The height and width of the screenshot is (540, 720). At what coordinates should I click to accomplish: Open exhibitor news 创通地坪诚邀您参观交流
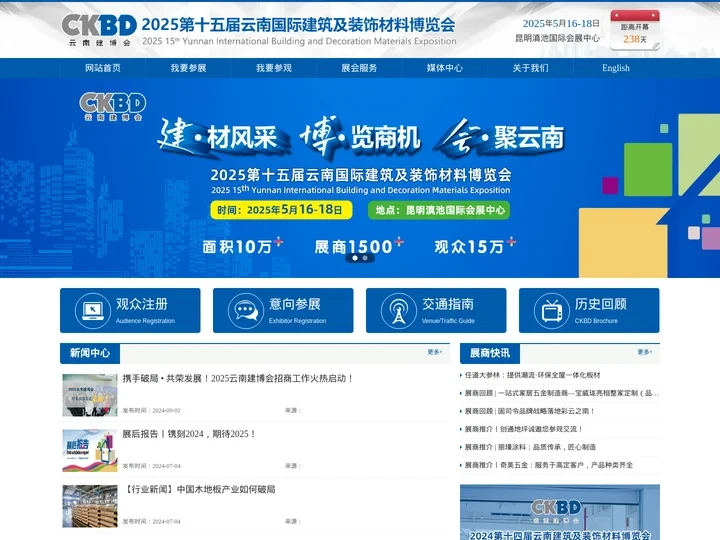click(x=524, y=429)
